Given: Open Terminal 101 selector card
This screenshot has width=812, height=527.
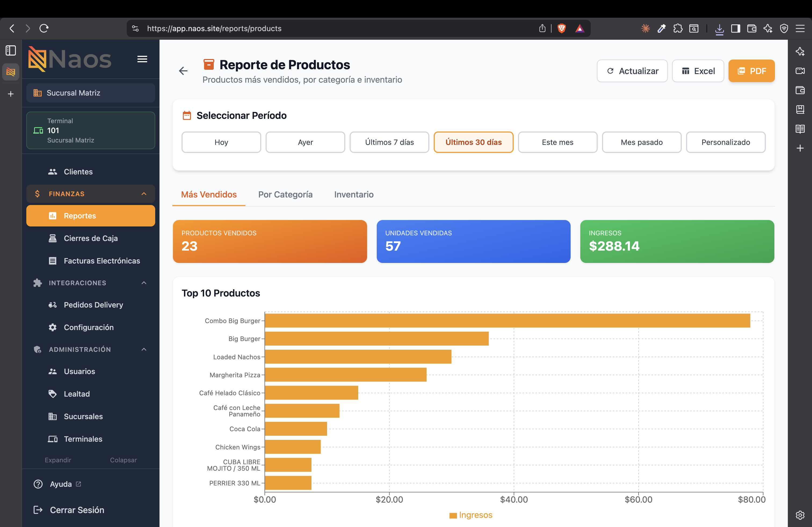Looking at the screenshot, I should tap(91, 130).
